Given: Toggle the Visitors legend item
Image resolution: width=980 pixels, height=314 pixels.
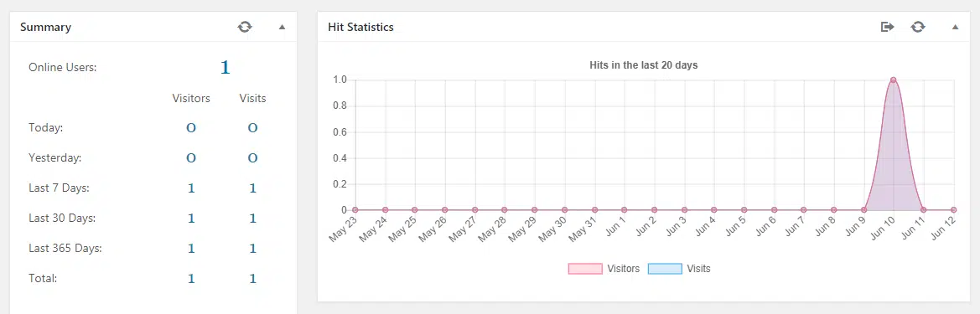Looking at the screenshot, I should [x=604, y=269].
